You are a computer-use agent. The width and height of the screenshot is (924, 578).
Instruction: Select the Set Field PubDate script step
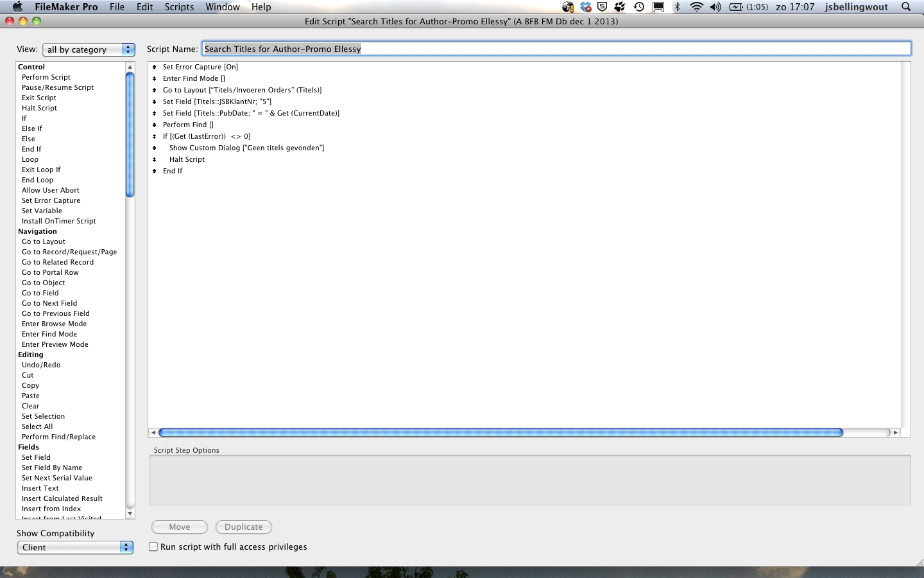tap(251, 113)
